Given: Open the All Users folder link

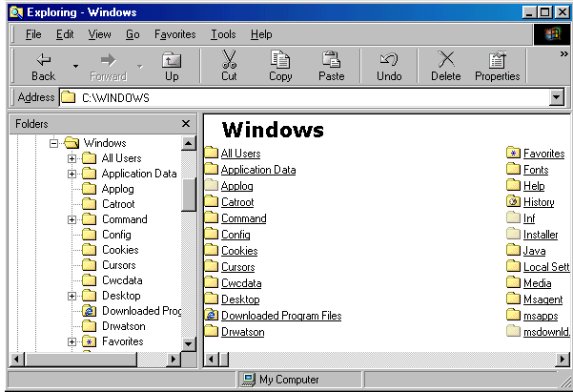Looking at the screenshot, I should (x=241, y=154).
